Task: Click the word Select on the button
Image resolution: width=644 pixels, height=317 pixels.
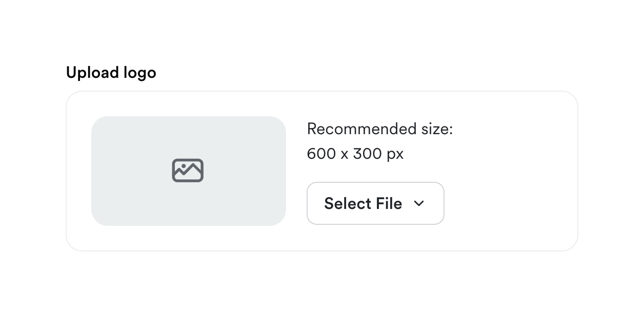Action: 347,203
